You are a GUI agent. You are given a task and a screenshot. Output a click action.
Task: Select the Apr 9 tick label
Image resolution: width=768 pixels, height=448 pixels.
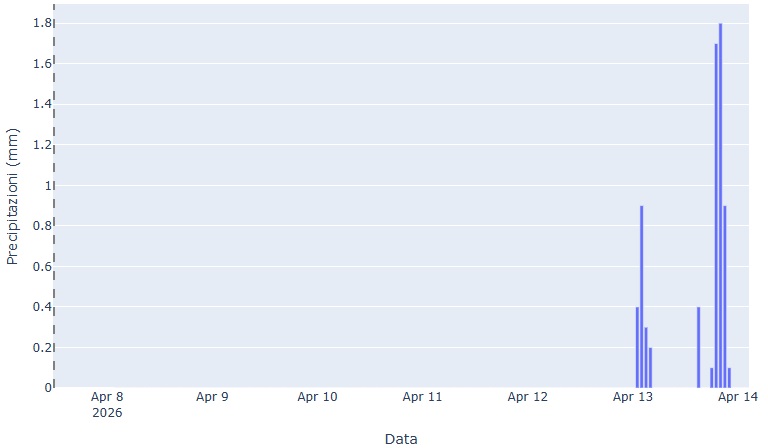[212, 397]
